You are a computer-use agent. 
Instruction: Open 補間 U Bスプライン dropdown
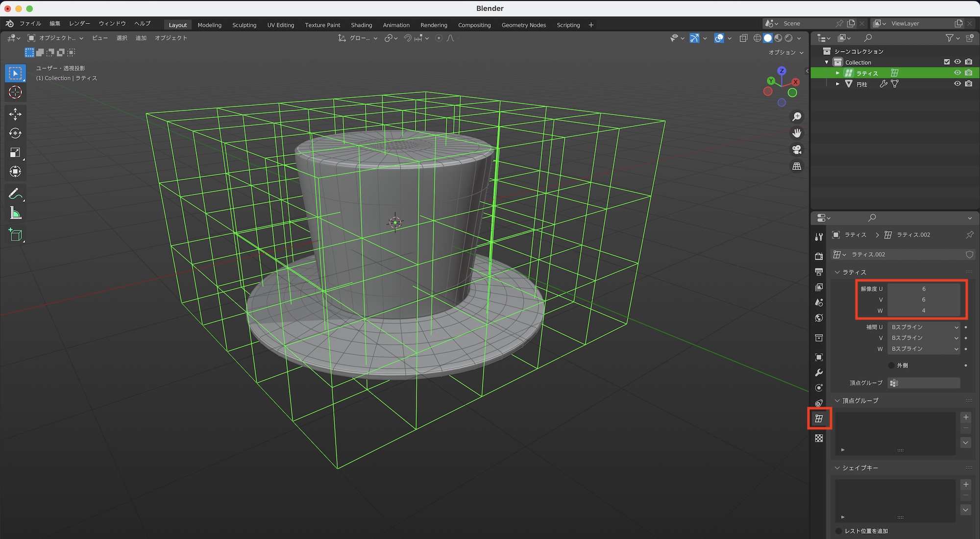pos(924,327)
